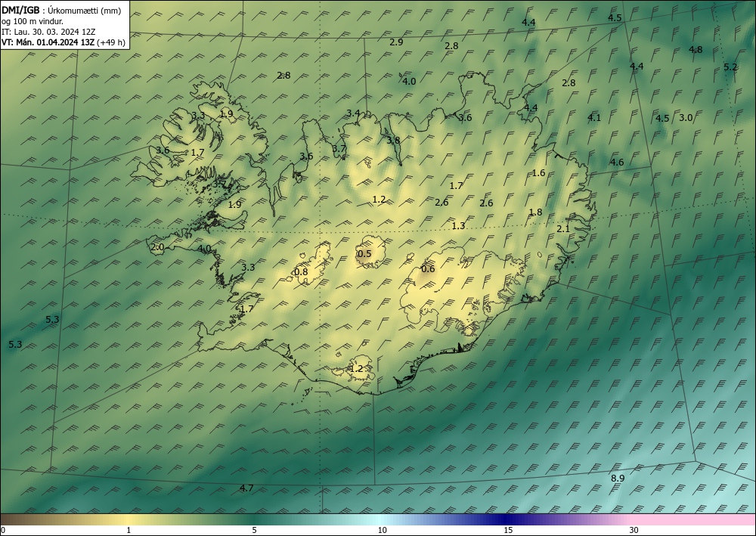Click the color bar tick label 15
Viewport: 756px width, 536px height.
(x=508, y=530)
